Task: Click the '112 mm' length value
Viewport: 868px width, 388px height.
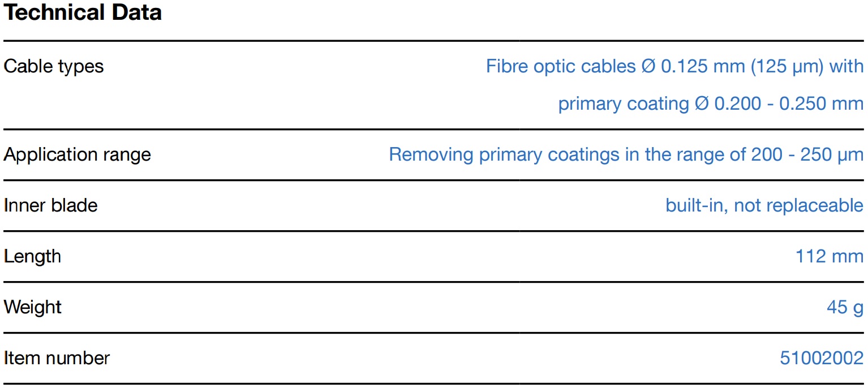Action: tap(830, 256)
